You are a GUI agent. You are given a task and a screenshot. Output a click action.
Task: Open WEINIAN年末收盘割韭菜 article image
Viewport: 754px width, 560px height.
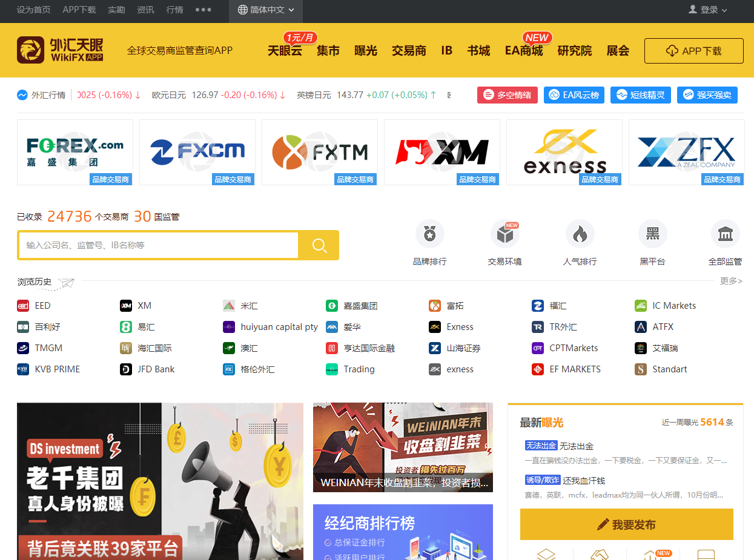403,447
